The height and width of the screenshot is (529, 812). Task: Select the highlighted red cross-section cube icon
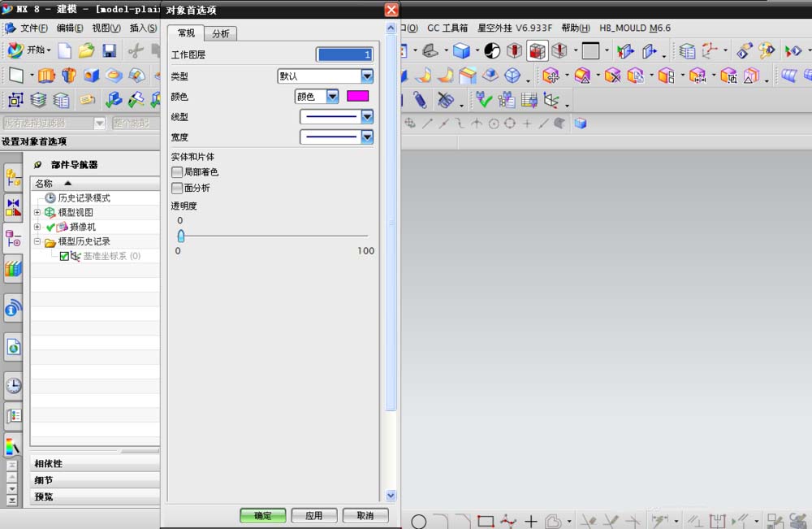coord(537,50)
